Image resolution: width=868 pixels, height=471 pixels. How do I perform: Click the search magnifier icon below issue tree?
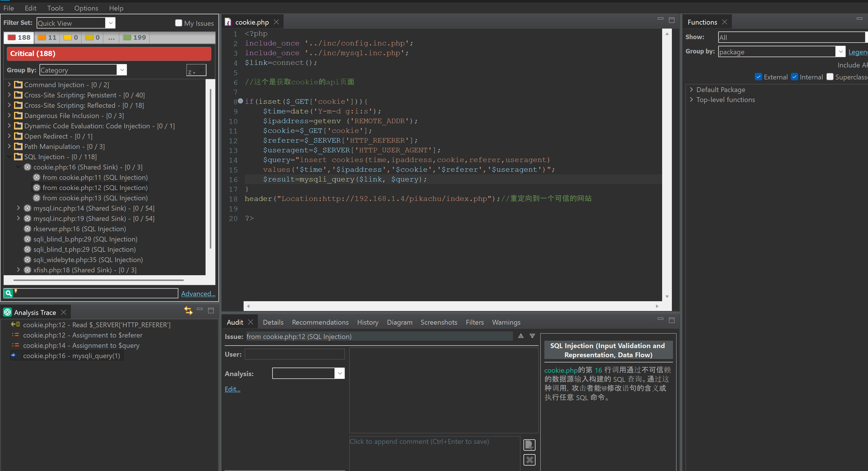(8, 293)
